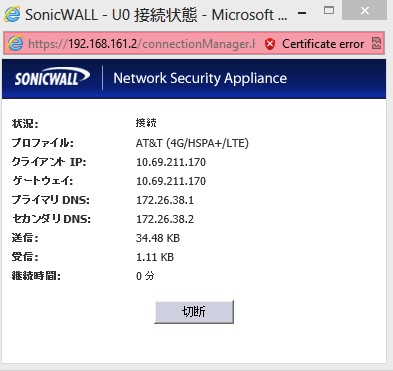
Task: Click the window title SonicWALL - U0 接続状態
Action: 111,15
